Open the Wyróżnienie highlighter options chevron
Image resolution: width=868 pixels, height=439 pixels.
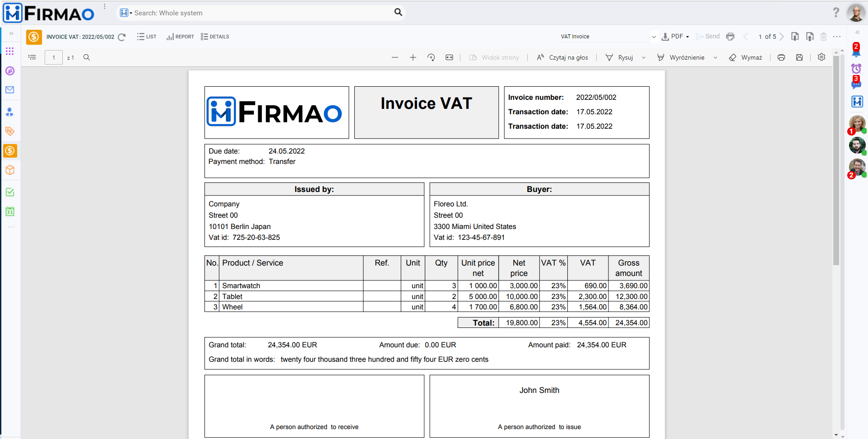pyautogui.click(x=715, y=57)
